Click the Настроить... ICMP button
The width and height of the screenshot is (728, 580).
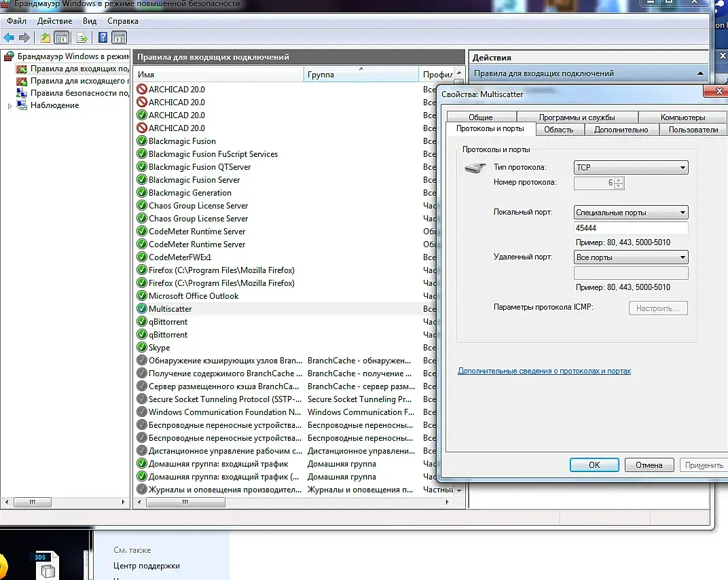[x=658, y=308]
